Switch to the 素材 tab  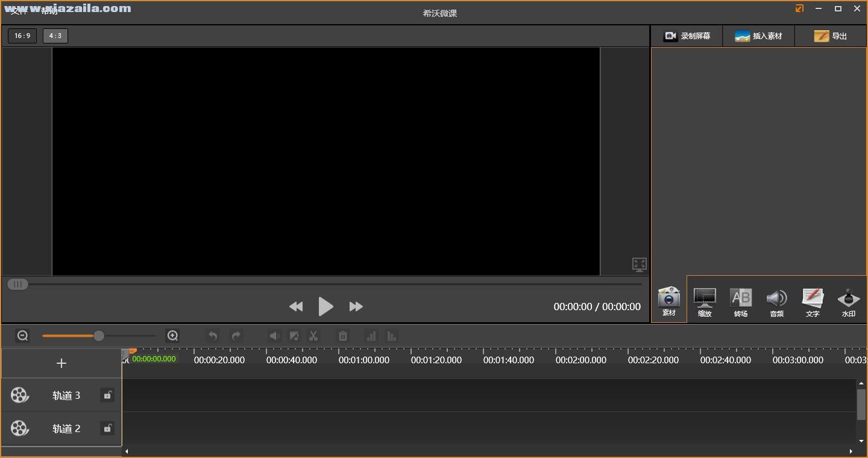tap(669, 302)
